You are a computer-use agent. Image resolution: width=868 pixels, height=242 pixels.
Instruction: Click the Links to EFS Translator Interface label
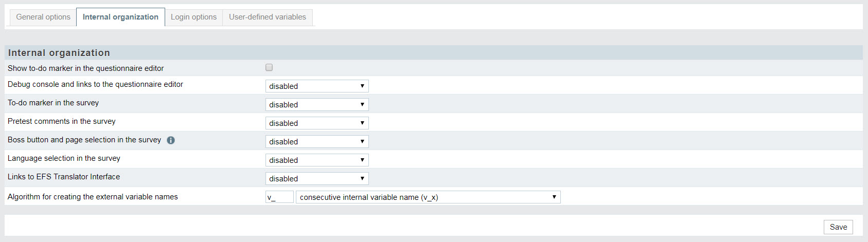(x=64, y=177)
